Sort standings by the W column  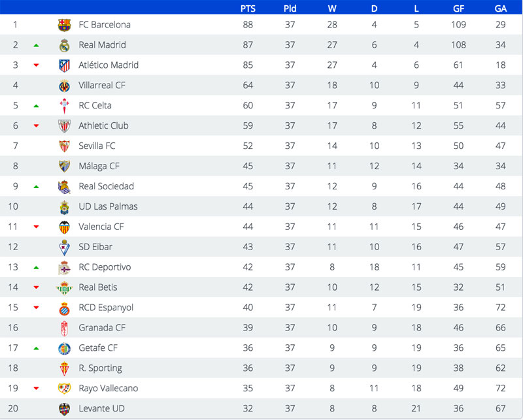pyautogui.click(x=332, y=8)
